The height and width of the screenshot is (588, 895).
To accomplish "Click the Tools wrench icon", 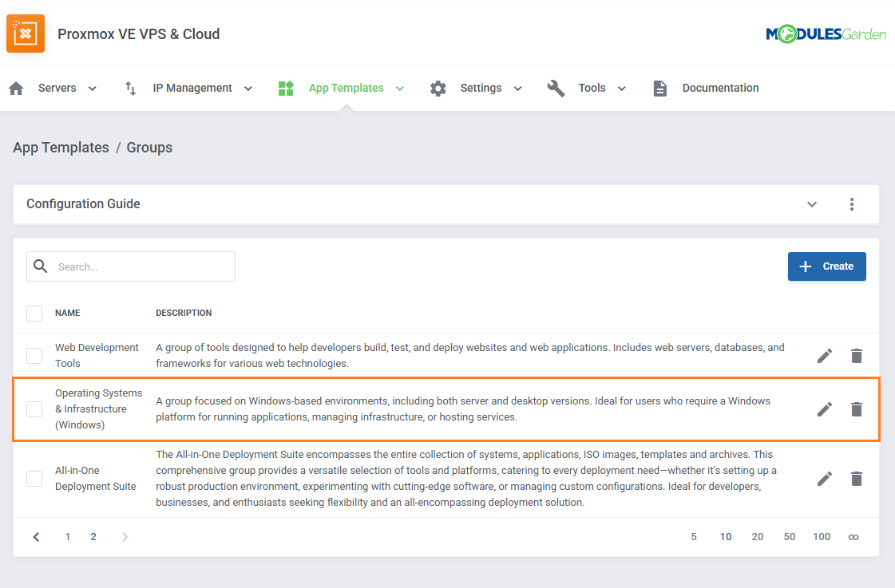I will pyautogui.click(x=556, y=88).
